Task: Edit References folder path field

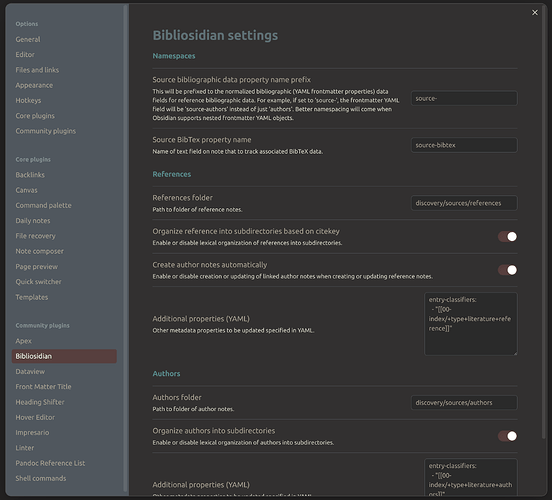Action: [x=464, y=203]
